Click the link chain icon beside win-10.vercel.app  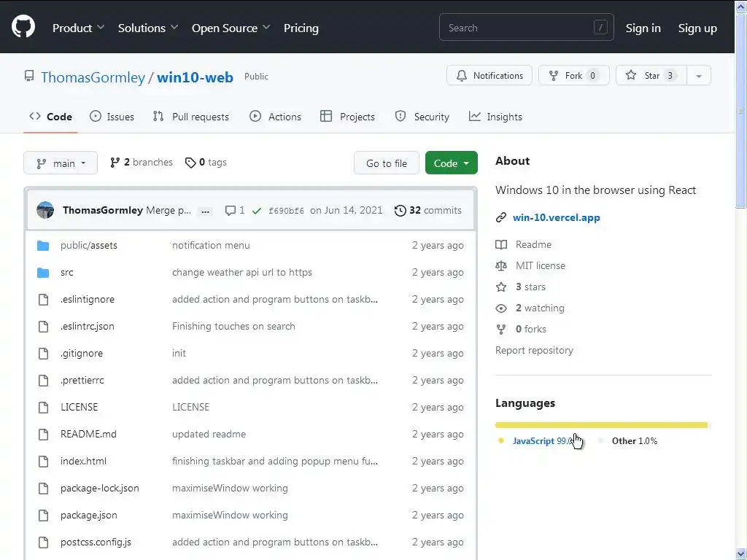click(500, 217)
